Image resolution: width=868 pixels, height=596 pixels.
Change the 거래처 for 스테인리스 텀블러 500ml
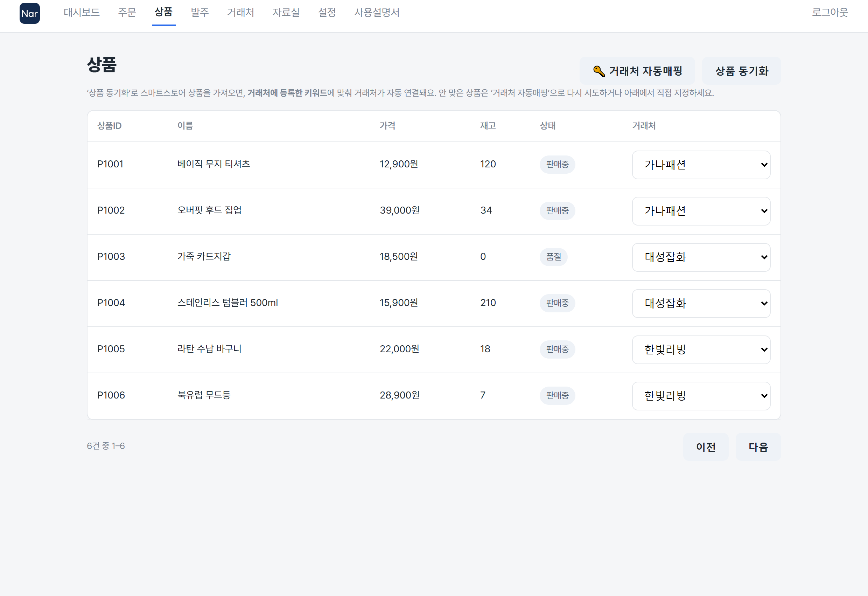coord(701,303)
